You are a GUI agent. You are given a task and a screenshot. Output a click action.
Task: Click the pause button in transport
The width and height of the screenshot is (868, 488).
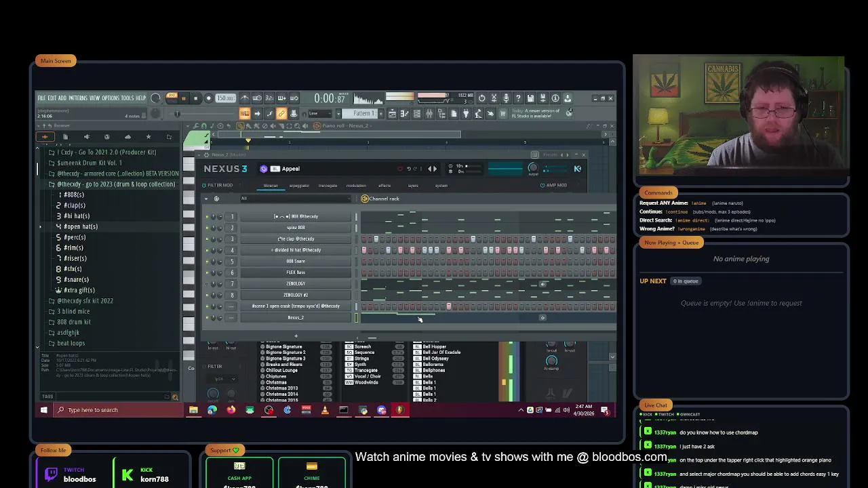(x=183, y=98)
